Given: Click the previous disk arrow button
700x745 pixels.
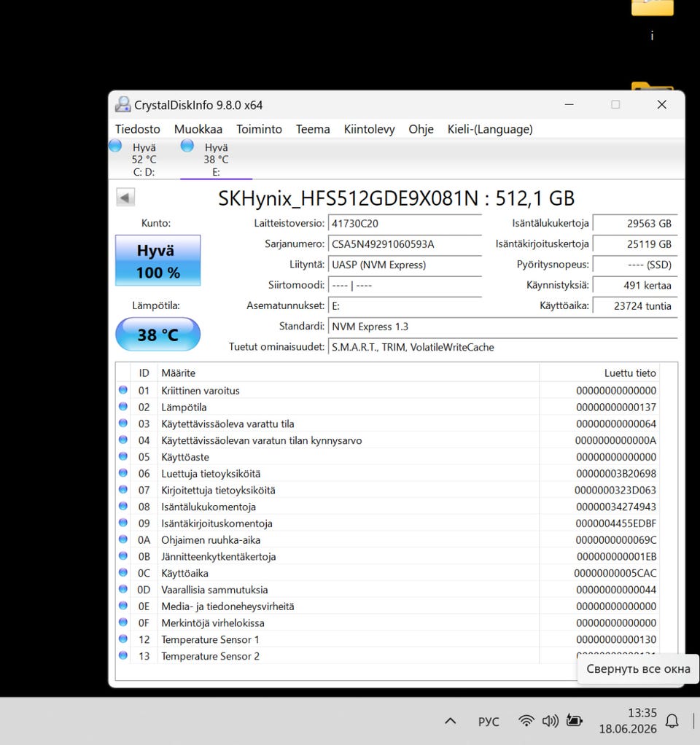Looking at the screenshot, I should point(125,197).
